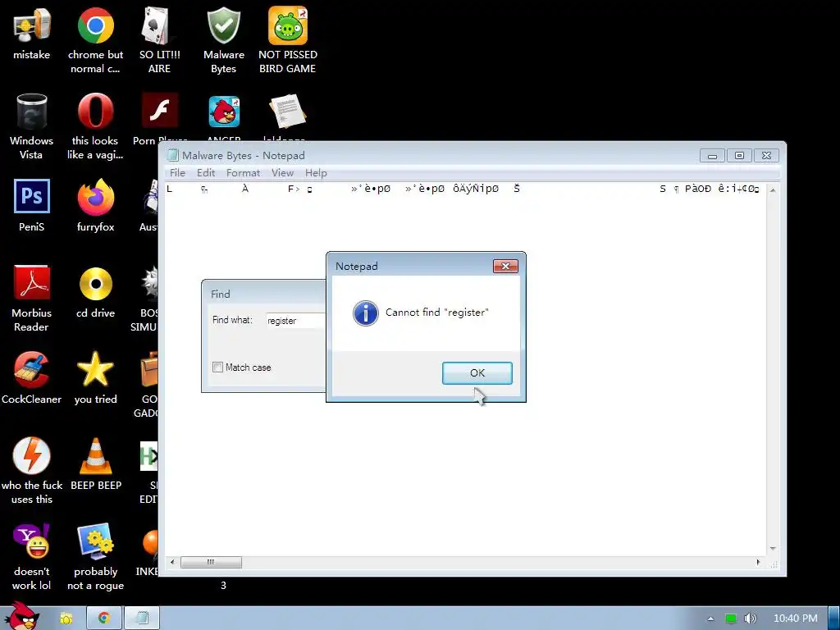Click the horizontal scrollbar right arrow

coord(757,562)
